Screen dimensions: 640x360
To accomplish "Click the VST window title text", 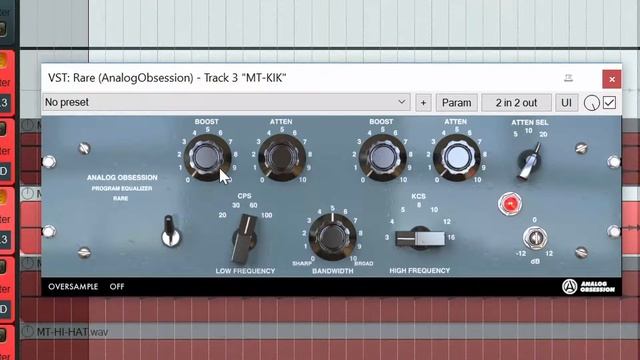I will tap(167, 78).
